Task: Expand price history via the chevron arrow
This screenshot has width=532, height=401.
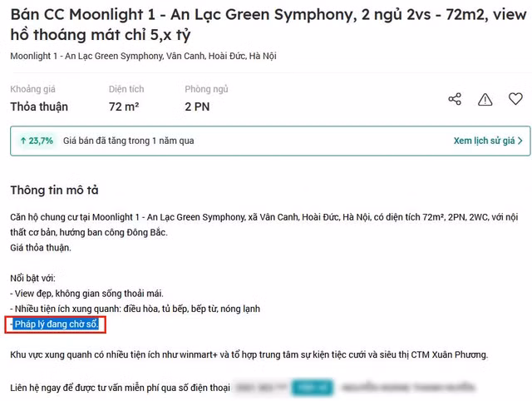Action: pos(520,141)
